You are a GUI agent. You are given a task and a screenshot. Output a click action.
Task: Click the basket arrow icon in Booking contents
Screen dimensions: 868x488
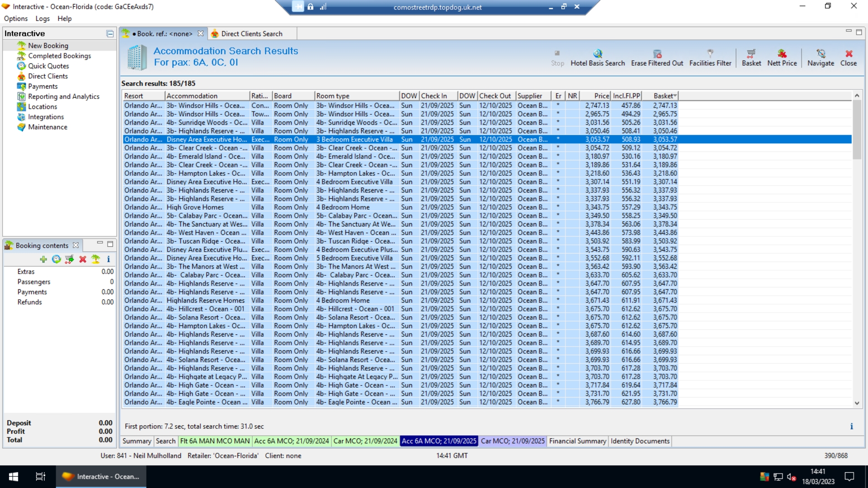click(69, 259)
